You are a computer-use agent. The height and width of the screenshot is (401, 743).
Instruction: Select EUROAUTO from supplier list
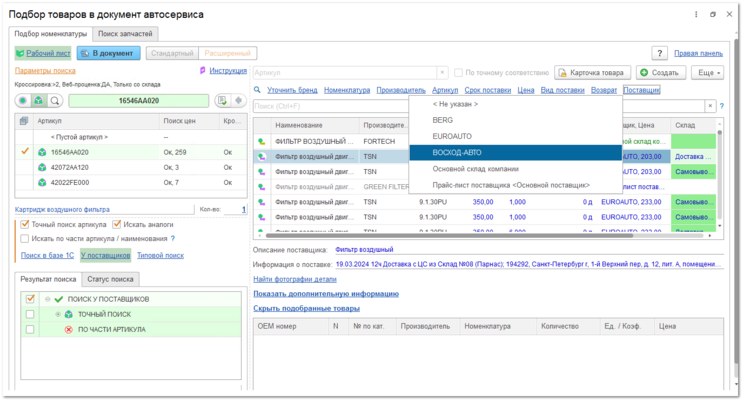click(x=516, y=136)
